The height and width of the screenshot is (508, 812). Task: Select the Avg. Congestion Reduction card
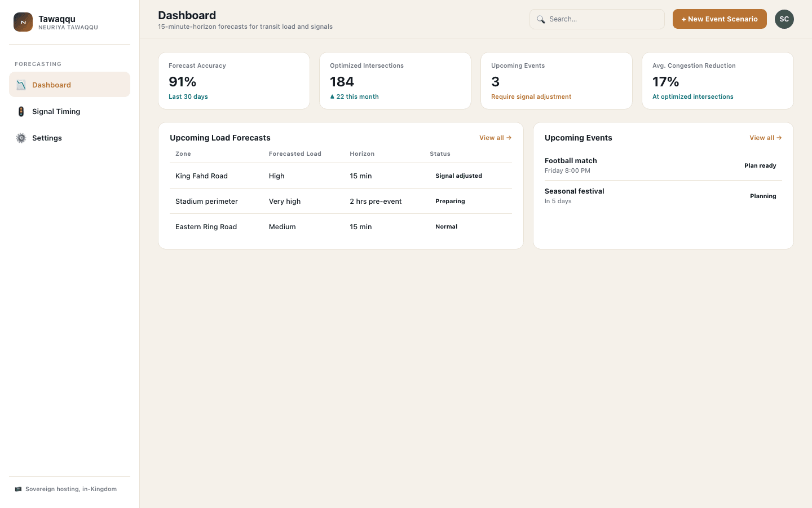[x=718, y=81]
